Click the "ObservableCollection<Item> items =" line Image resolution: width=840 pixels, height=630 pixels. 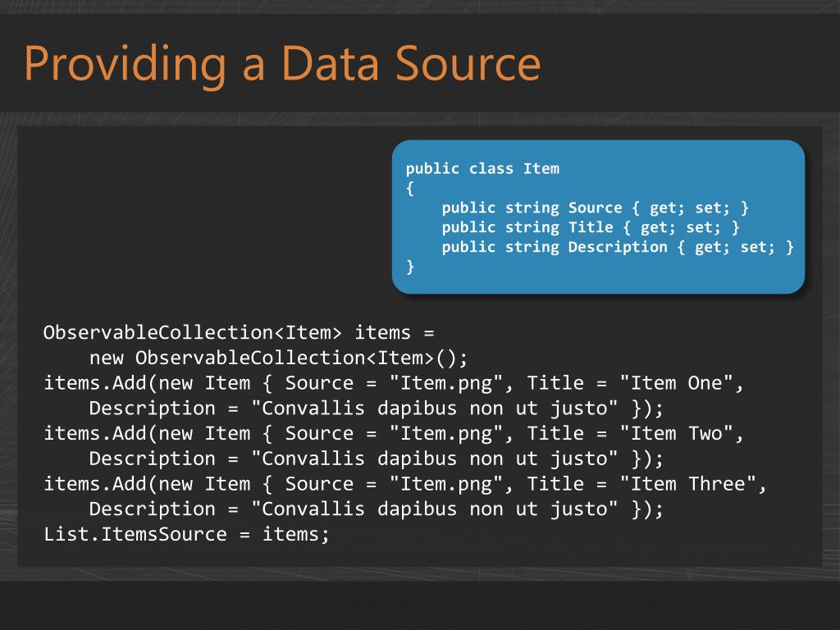coord(238,333)
